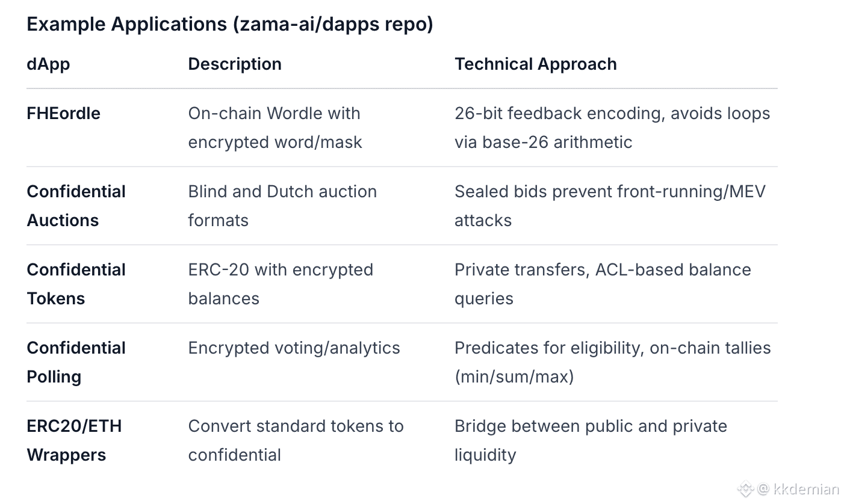This screenshot has height=504, width=844.
Task: Click the ERC-20 with encrypted balances text
Action: pyautogui.click(x=281, y=284)
